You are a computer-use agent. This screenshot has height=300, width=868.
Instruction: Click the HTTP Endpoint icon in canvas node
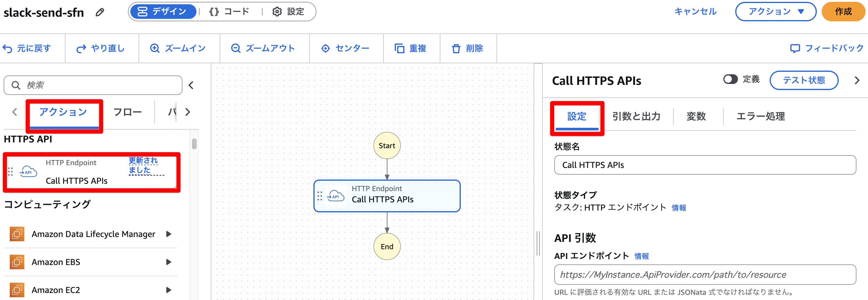[335, 196]
